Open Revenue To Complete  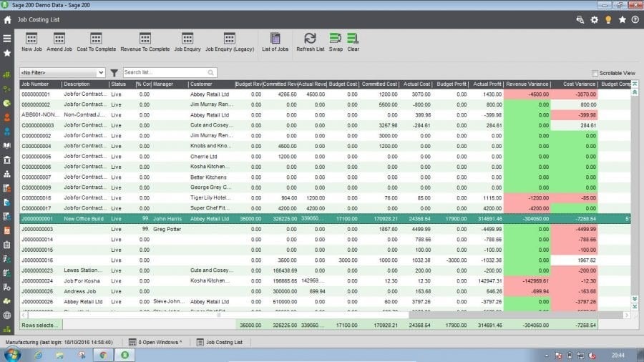145,42
